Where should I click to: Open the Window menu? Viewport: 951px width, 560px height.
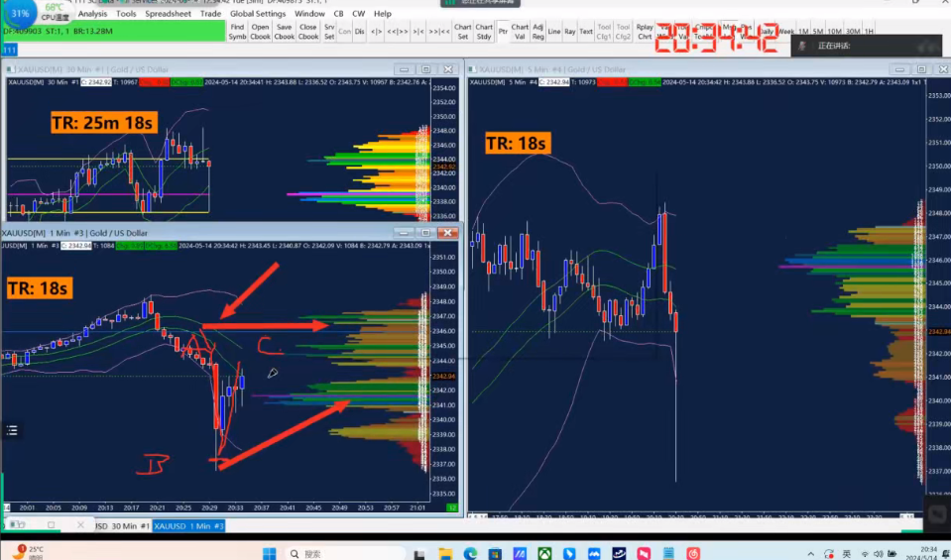click(309, 14)
